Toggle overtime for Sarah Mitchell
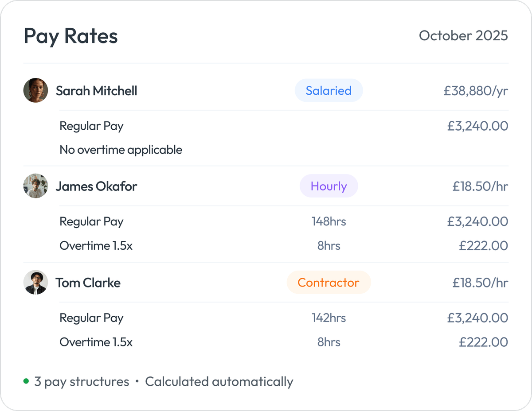This screenshot has height=411, width=532. [x=121, y=150]
